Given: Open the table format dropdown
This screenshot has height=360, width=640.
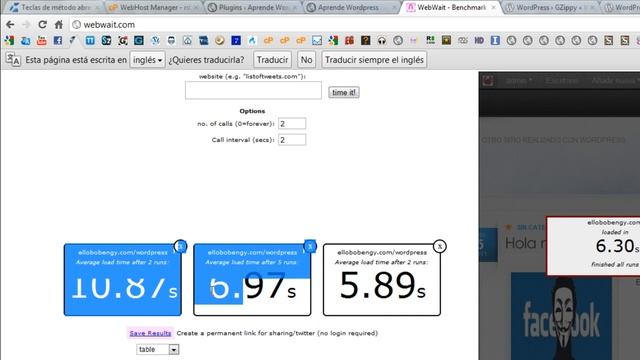Looking at the screenshot, I should click(x=158, y=349).
